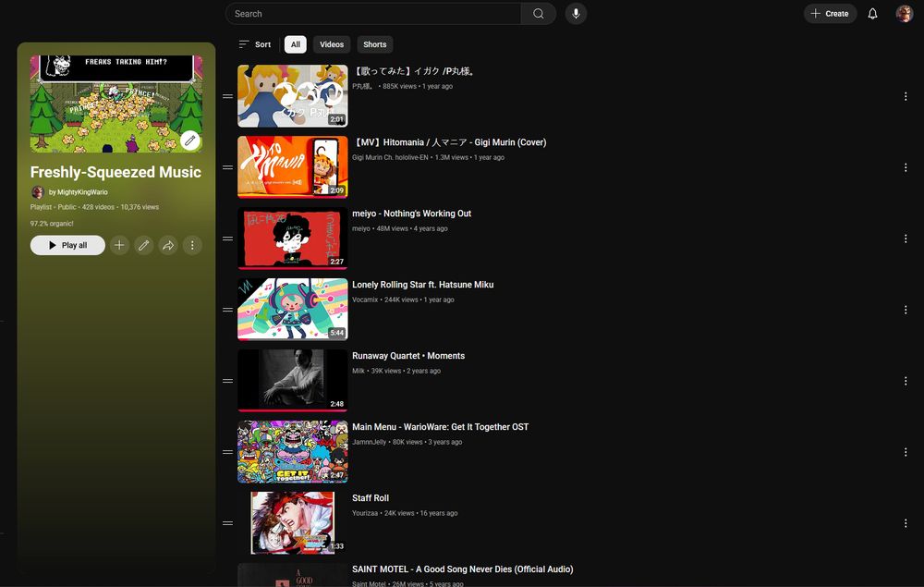Click title Lonely Rolling Star ft. Hatsune Miku

point(422,285)
